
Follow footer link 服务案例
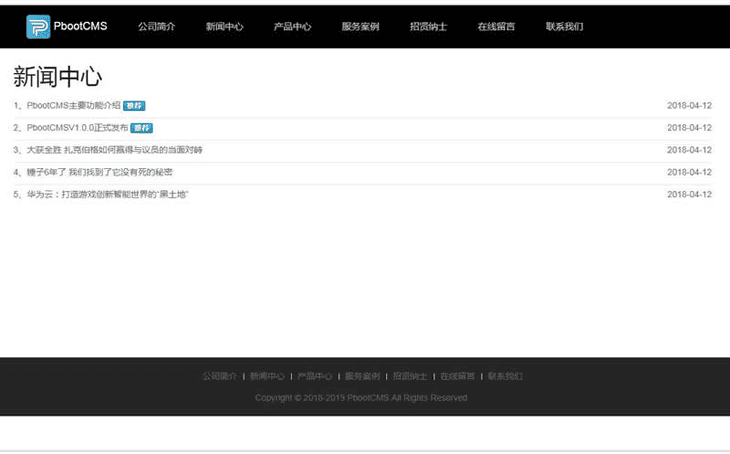point(362,376)
